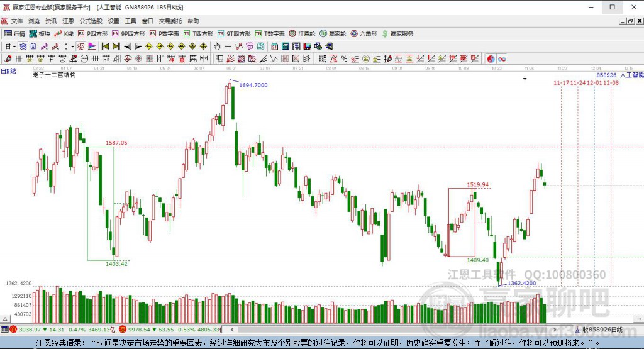Image resolution: width=644 pixels, height=349 pixels.
Task: Toggle the infinity symbol button
Action: click(x=501, y=58)
